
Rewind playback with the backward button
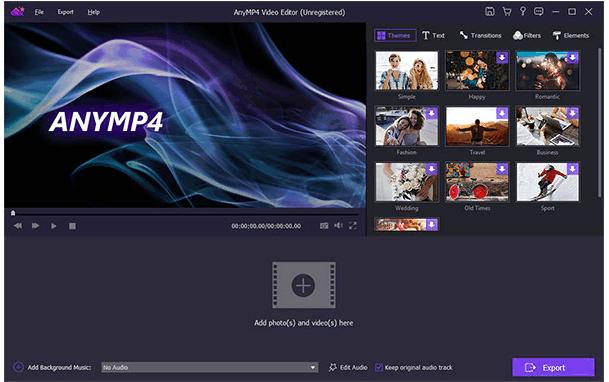[18, 226]
